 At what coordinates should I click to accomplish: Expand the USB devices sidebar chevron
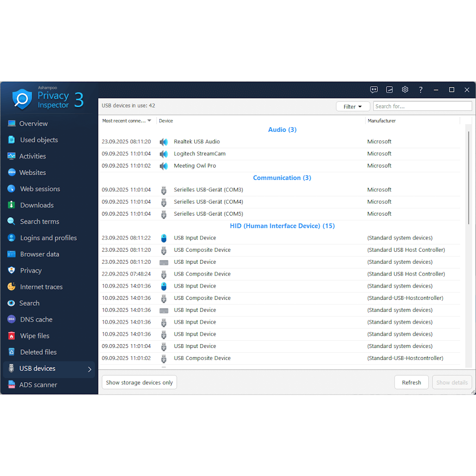click(89, 368)
